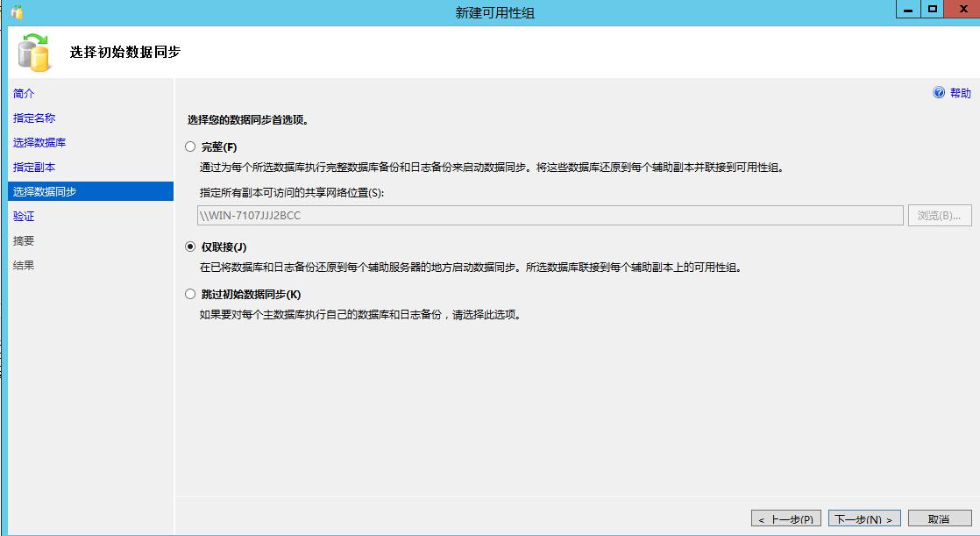The height and width of the screenshot is (536, 980).
Task: Click the help question-mark icon
Action: pos(940,93)
